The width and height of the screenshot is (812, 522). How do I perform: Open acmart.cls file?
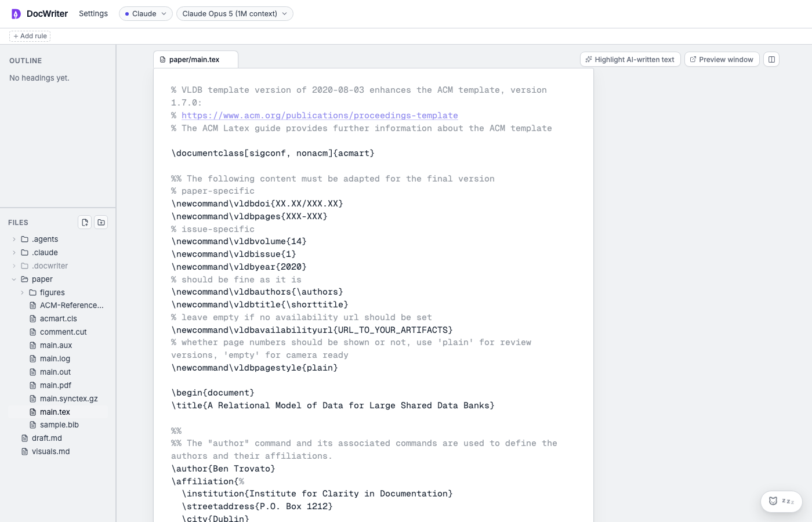(x=58, y=318)
